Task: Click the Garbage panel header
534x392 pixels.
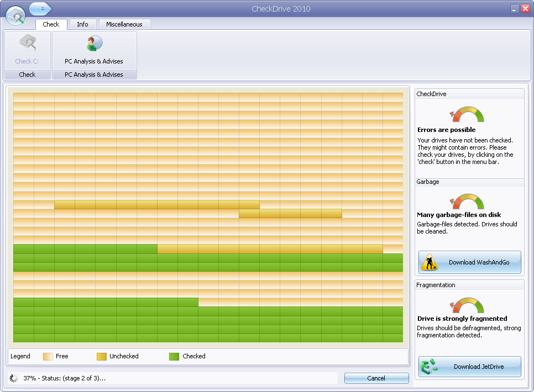Action: 469,182
